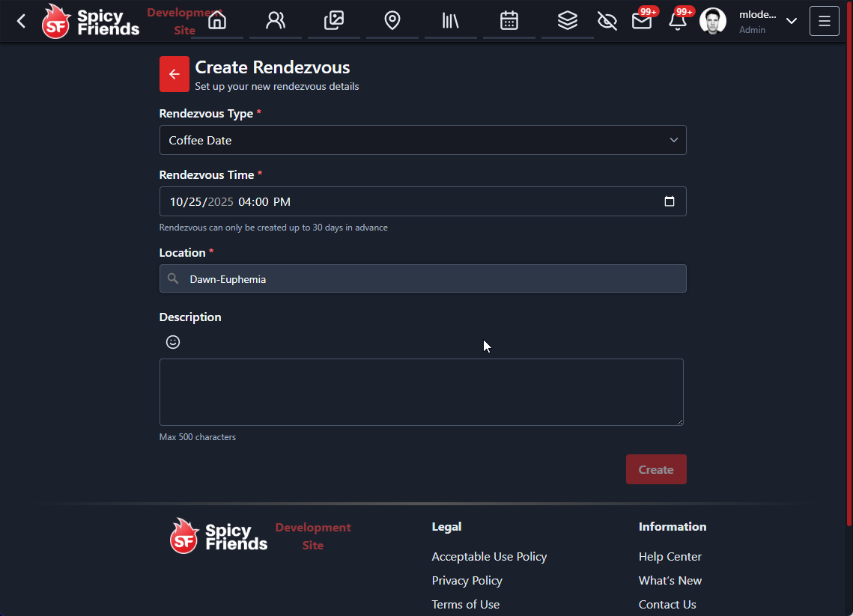The image size is (853, 616).
Task: Open the notifications bell
Action: 677,21
